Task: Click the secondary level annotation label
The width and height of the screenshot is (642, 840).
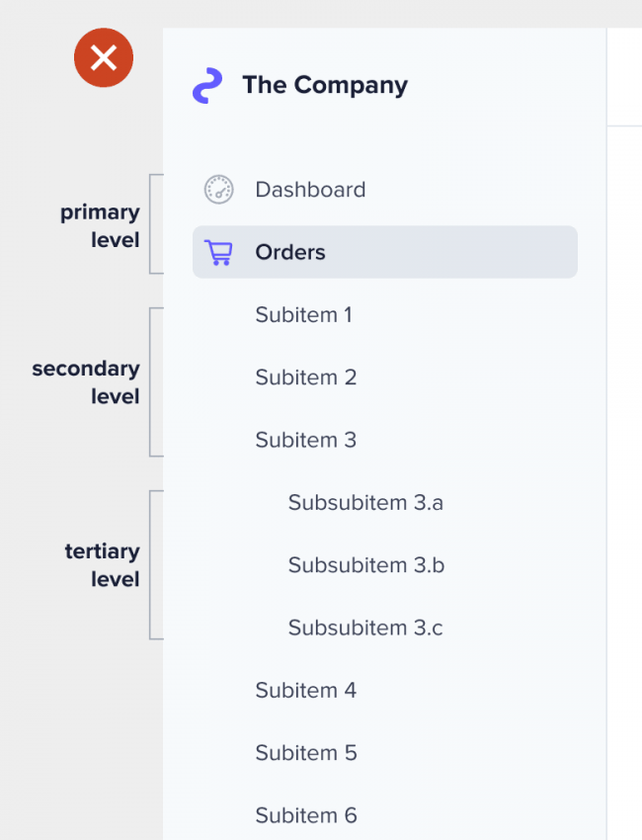Action: tap(86, 382)
